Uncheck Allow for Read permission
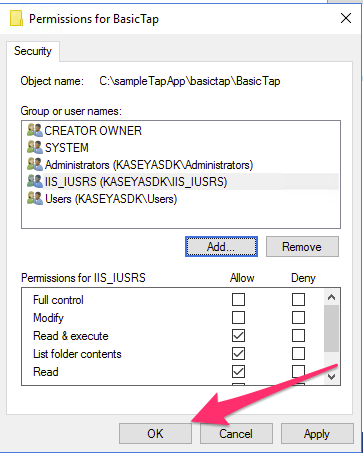 238,371
